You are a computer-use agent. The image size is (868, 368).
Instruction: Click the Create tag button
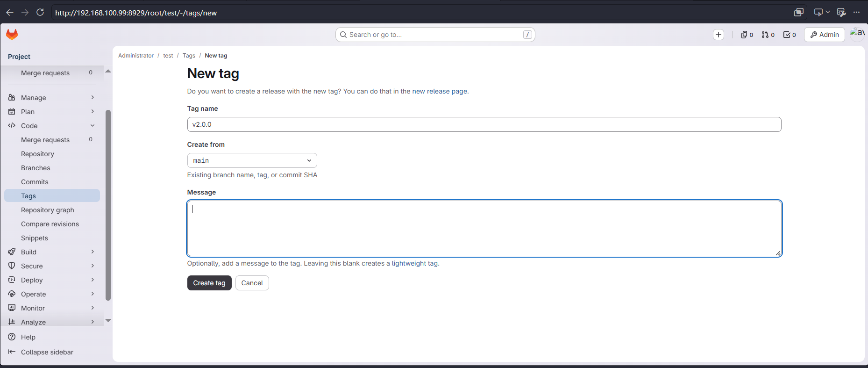[209, 283]
